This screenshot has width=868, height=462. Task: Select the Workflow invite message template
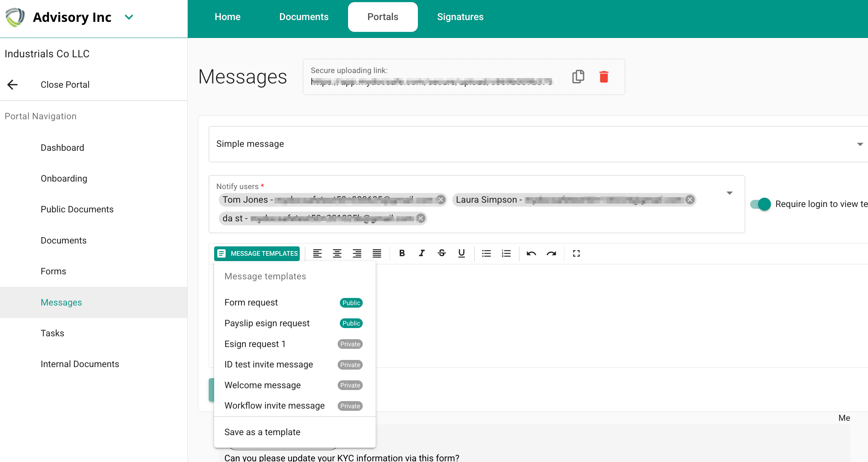274,405
